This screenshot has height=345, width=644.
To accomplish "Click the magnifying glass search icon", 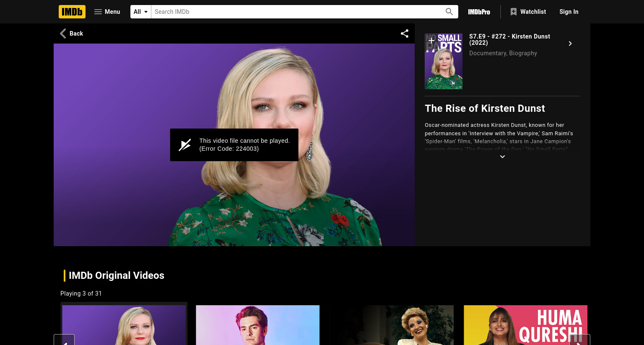I will point(449,12).
